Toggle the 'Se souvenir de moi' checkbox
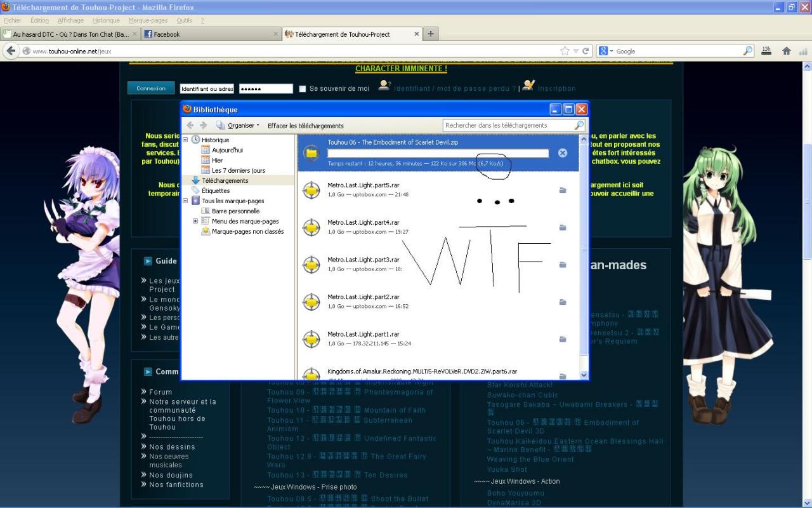The width and height of the screenshot is (812, 508). (x=303, y=89)
